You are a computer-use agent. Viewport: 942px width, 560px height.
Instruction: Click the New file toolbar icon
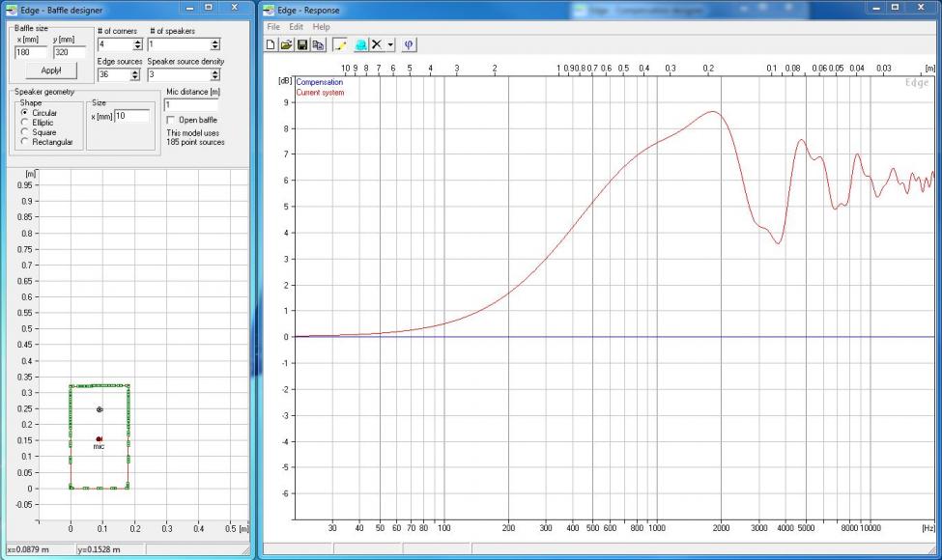click(271, 45)
